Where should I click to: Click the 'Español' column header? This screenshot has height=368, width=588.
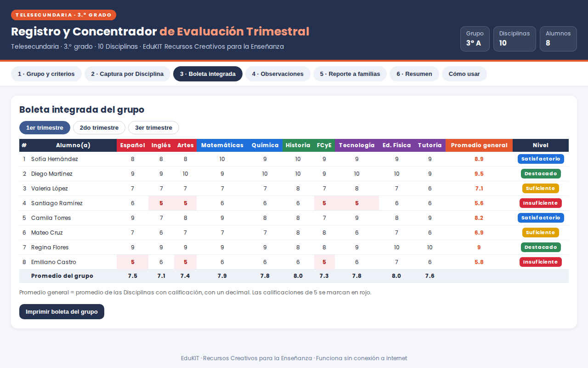133,145
